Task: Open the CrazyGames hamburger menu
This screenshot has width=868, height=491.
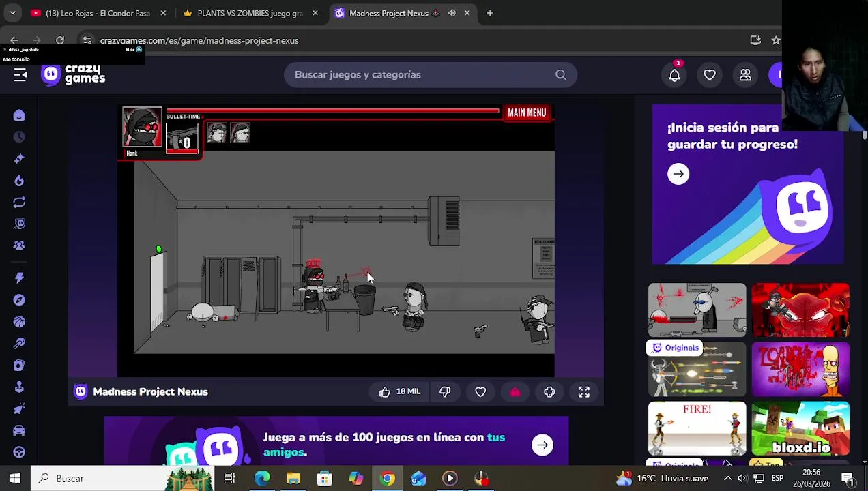Action: pos(20,75)
